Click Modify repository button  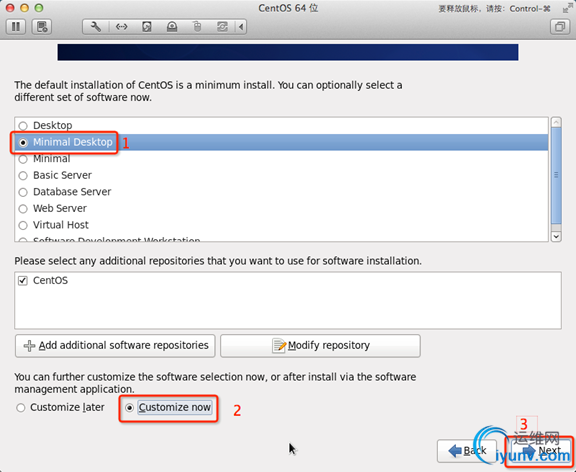pyautogui.click(x=320, y=346)
